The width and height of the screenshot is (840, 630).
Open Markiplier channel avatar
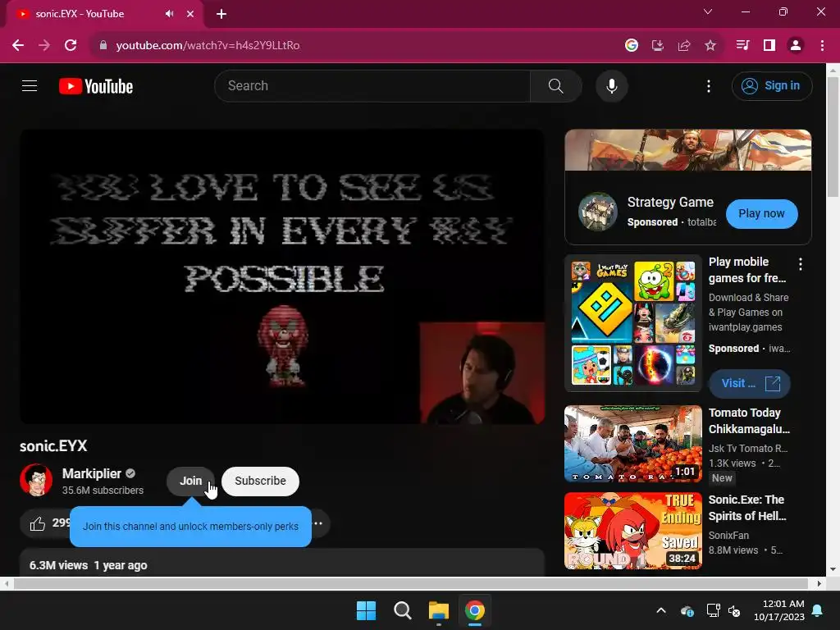pos(36,480)
